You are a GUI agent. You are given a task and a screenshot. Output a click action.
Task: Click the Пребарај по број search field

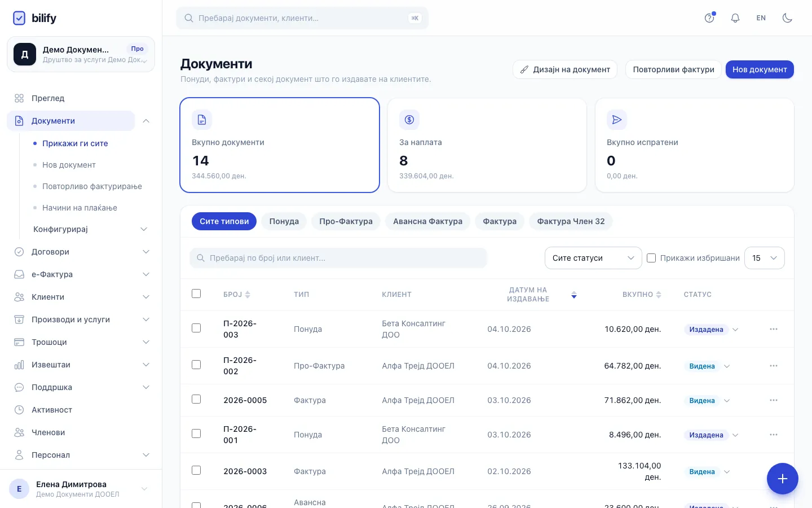pyautogui.click(x=338, y=258)
